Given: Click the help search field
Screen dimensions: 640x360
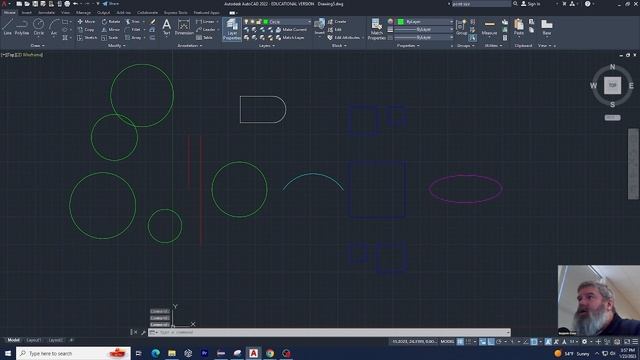Looking at the screenshot, I should (480, 4).
